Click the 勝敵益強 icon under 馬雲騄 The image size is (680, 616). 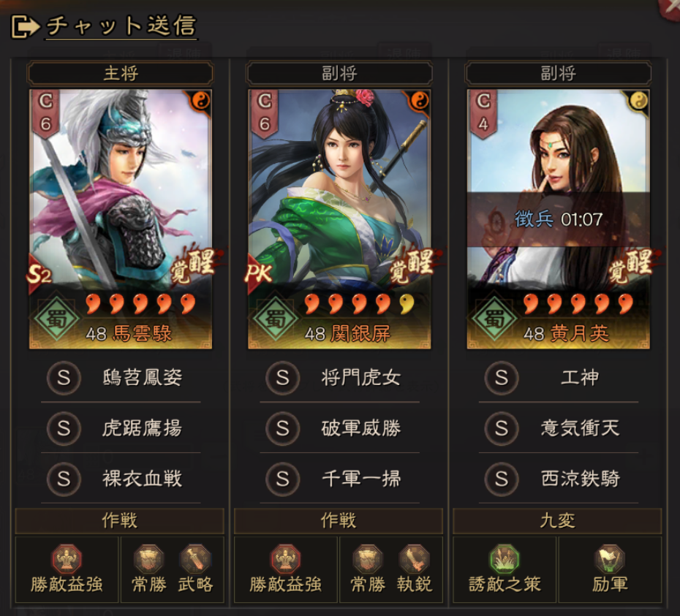coord(67,559)
